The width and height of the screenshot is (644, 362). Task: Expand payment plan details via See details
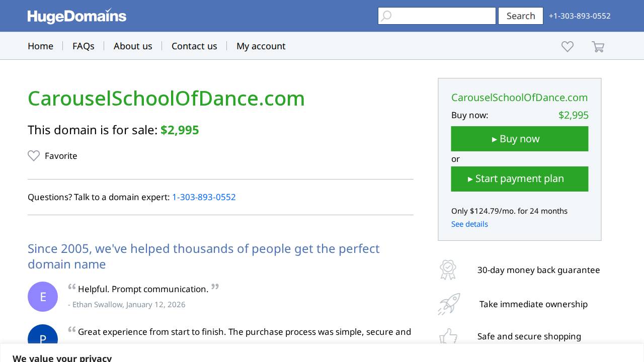[469, 224]
